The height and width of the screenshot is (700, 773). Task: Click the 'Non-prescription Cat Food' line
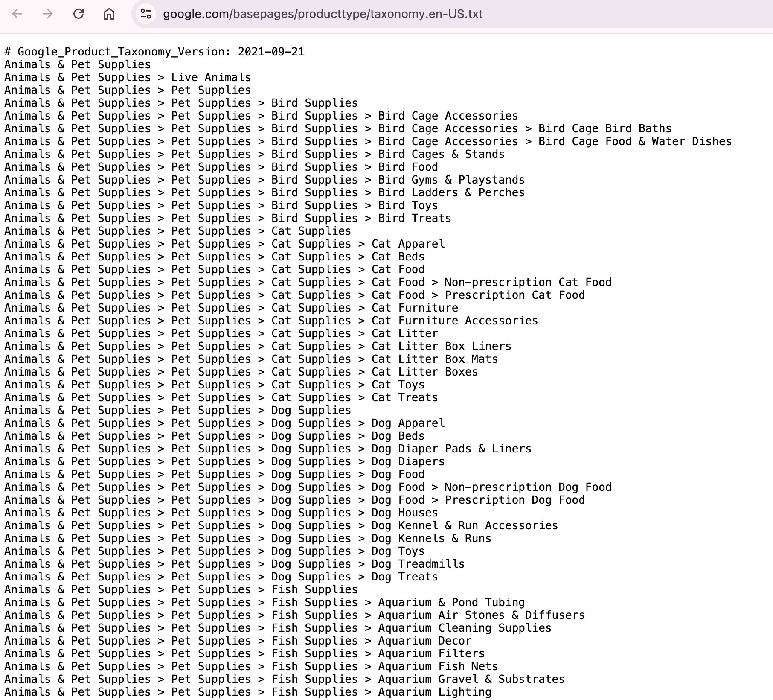(x=308, y=282)
